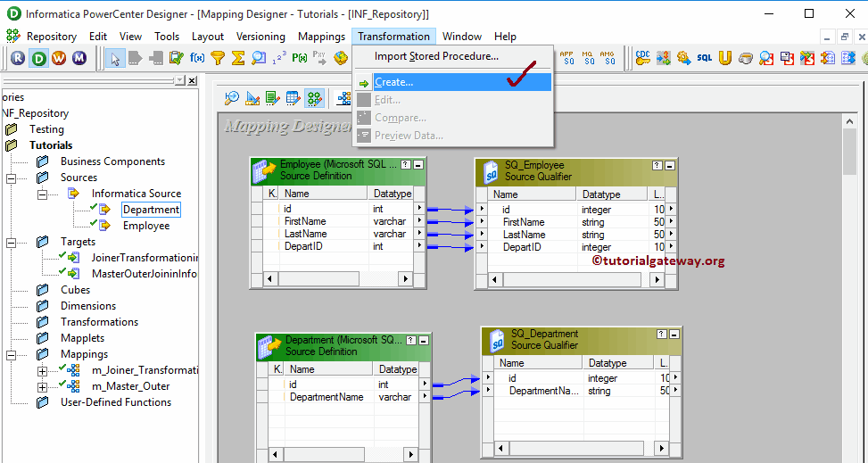Open the Layout menu
868x463 pixels.
pos(208,37)
